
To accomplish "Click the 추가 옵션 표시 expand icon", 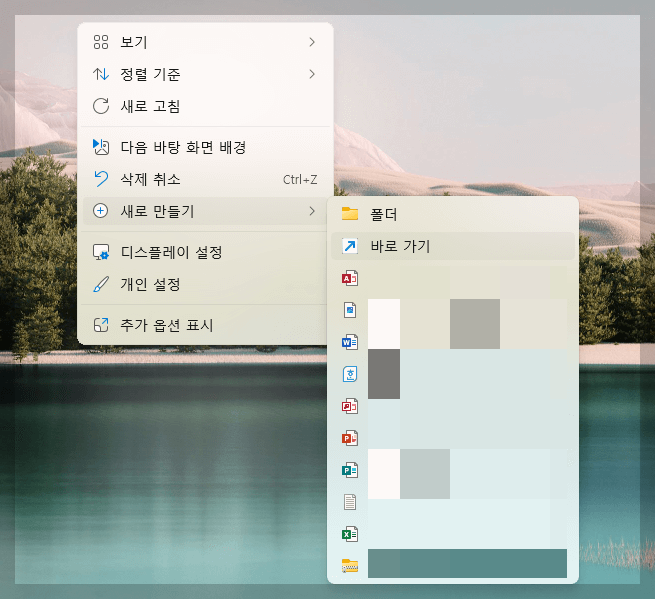I will click(x=101, y=325).
